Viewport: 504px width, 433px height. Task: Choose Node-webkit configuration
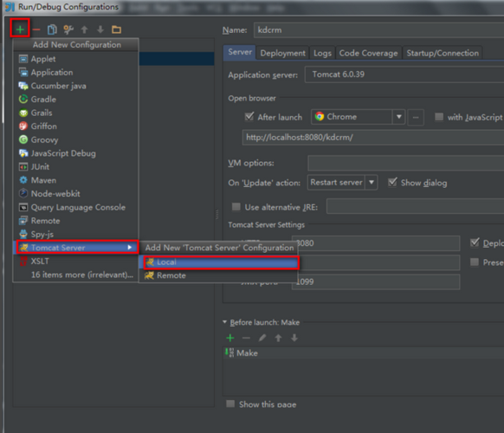(x=76, y=194)
